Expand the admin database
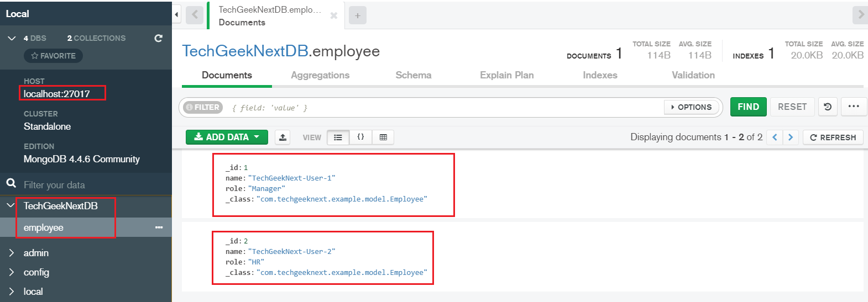This screenshot has width=868, height=302. [x=11, y=253]
